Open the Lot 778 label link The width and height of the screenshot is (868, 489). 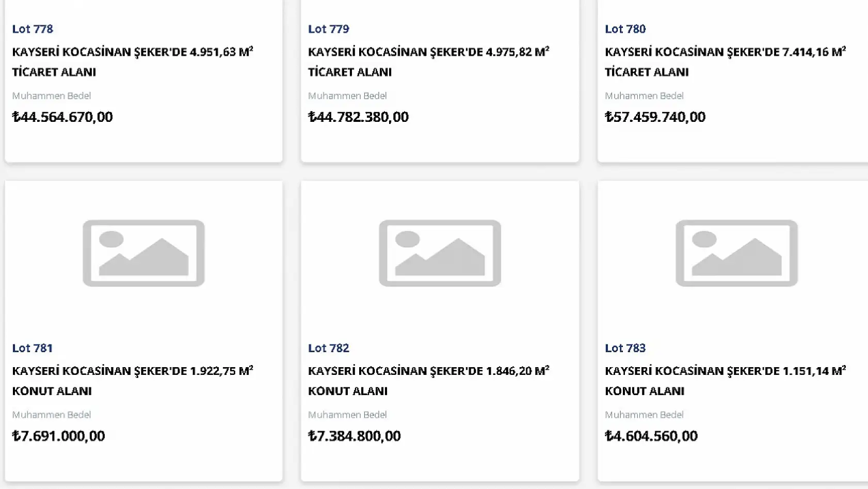click(x=33, y=29)
